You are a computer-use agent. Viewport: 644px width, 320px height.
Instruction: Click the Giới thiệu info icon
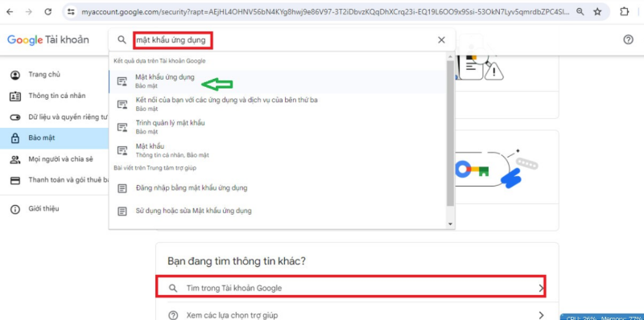point(15,209)
